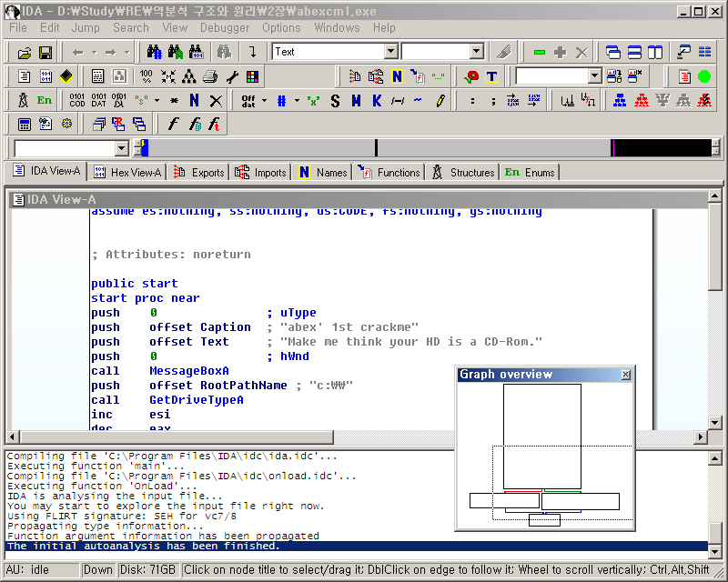Open the Options menu
The width and height of the screenshot is (728, 582).
tap(281, 28)
